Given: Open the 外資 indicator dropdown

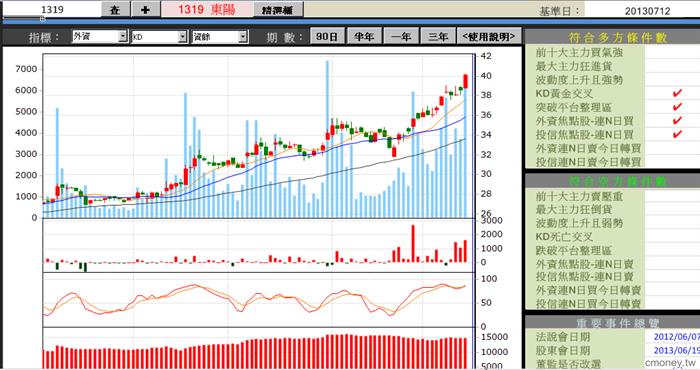Looking at the screenshot, I should [100, 37].
